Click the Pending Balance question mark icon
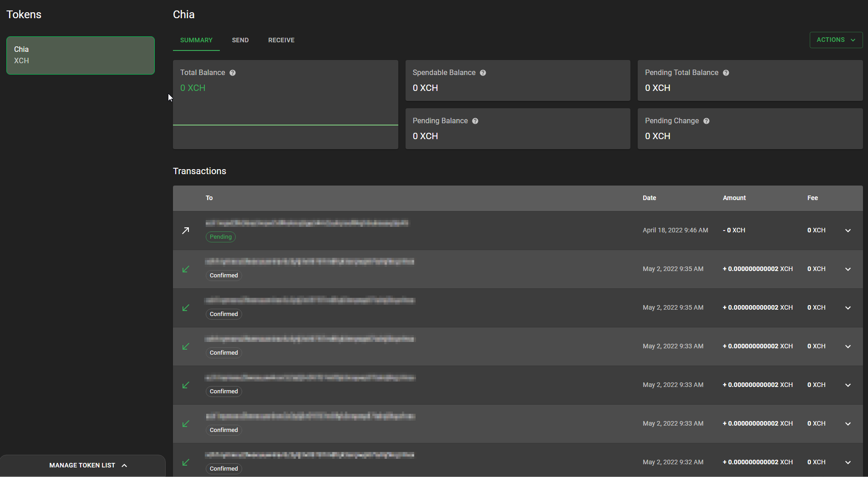 click(x=476, y=121)
